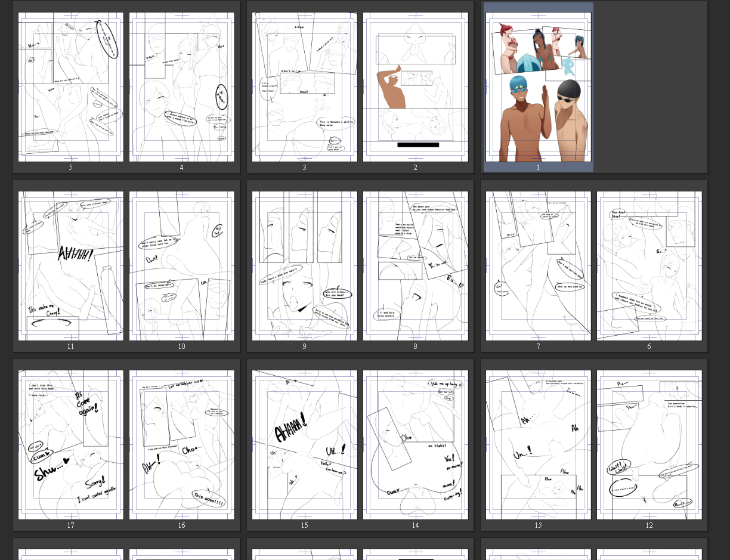Select the partially visible page below page 12
Image resolution: width=730 pixels, height=560 pixels.
click(649, 555)
